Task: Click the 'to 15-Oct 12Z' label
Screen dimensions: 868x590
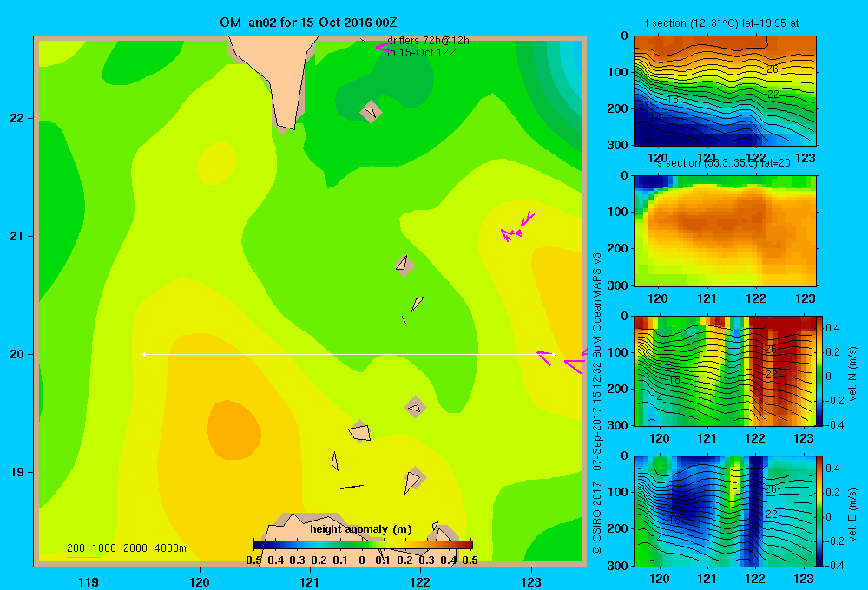Action: 421,53
